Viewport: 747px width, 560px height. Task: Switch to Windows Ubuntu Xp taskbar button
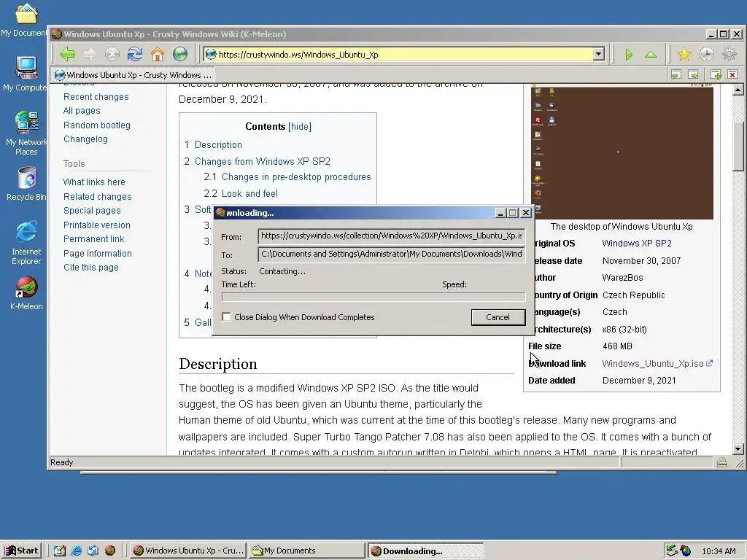click(187, 551)
